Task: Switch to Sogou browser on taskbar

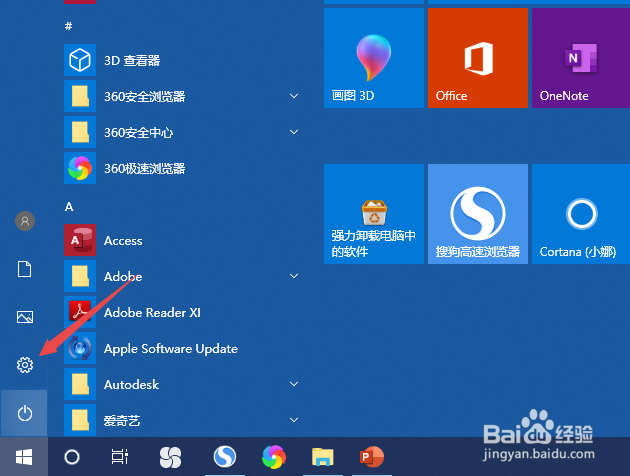Action: tap(225, 457)
